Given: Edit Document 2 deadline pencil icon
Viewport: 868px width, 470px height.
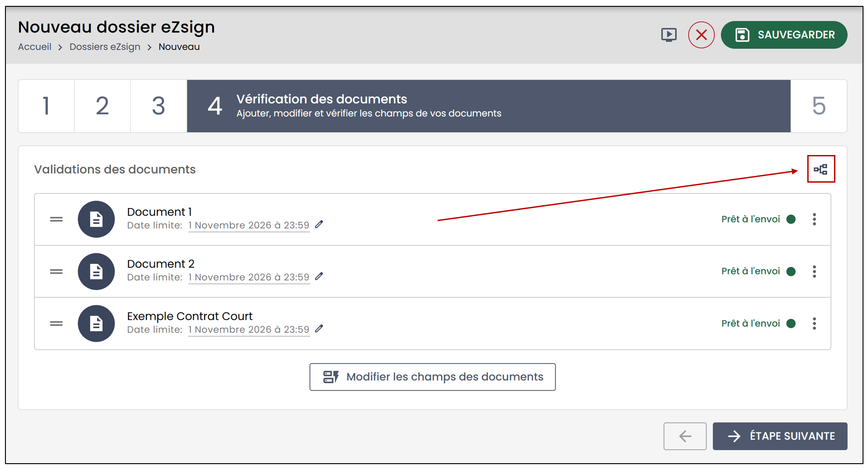Looking at the screenshot, I should click(319, 276).
